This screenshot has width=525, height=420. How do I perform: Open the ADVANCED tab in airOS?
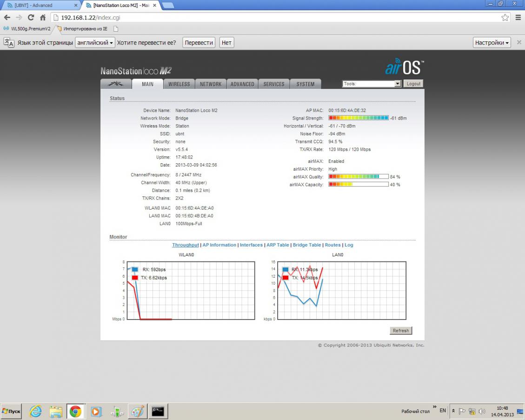pos(242,84)
